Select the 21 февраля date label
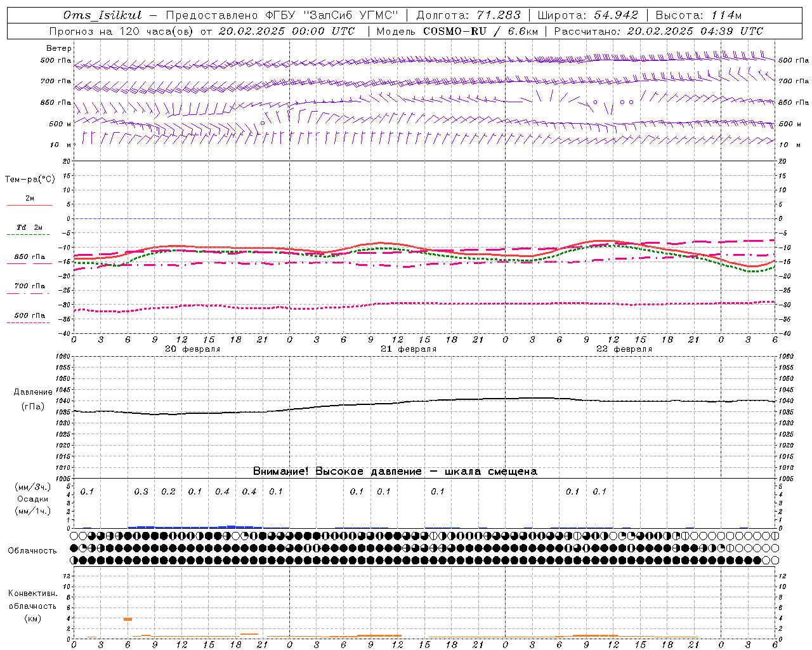 coord(409,349)
